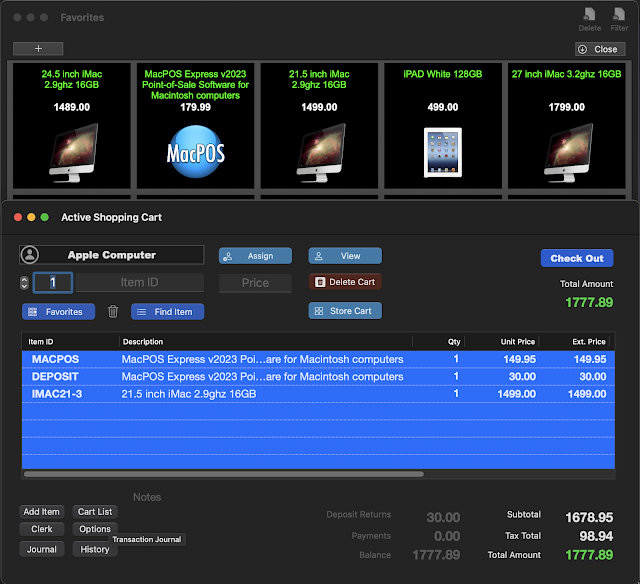640x584 pixels.
Task: Click the View customer button
Action: tap(345, 256)
